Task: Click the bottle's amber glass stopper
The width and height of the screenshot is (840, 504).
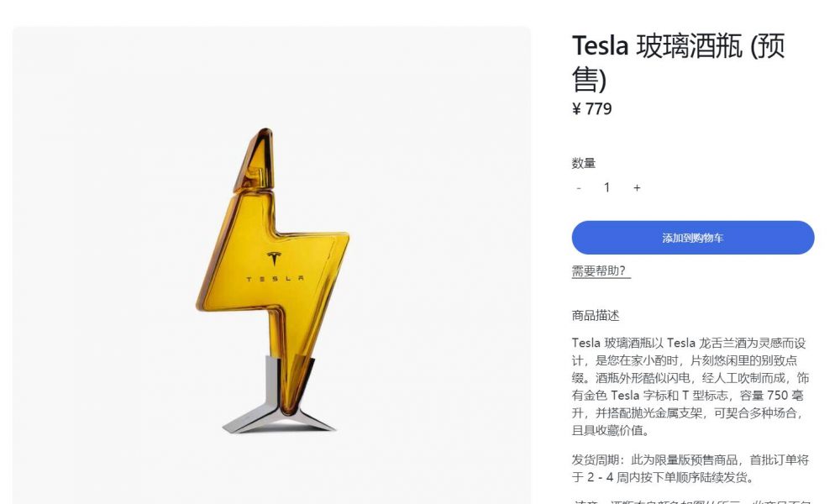Action: (255, 160)
